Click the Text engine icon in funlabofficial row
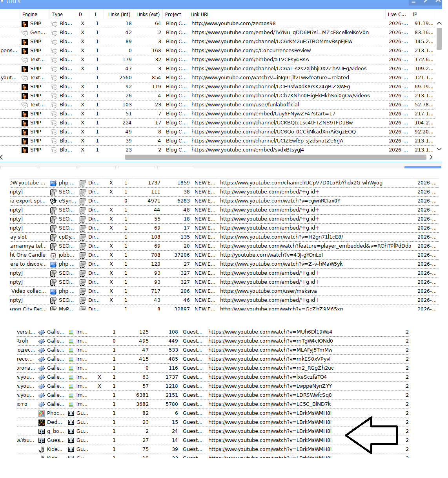 pos(25,105)
